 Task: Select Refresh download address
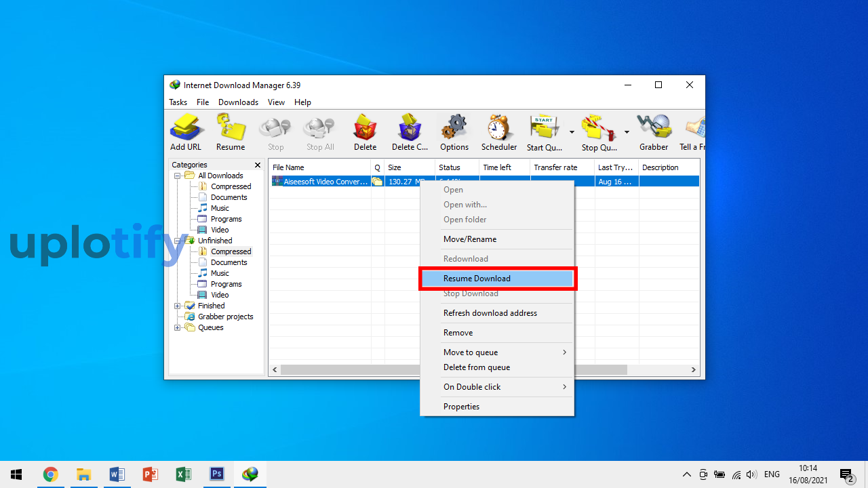pos(497,313)
